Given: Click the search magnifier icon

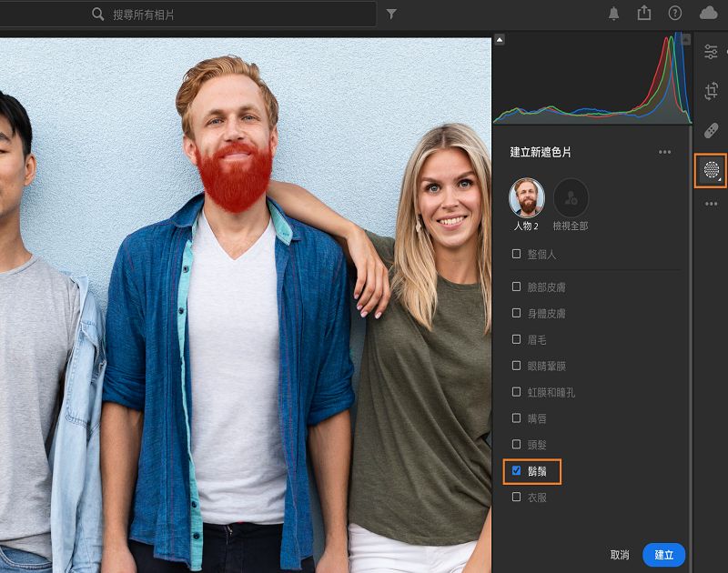Looking at the screenshot, I should tap(97, 14).
